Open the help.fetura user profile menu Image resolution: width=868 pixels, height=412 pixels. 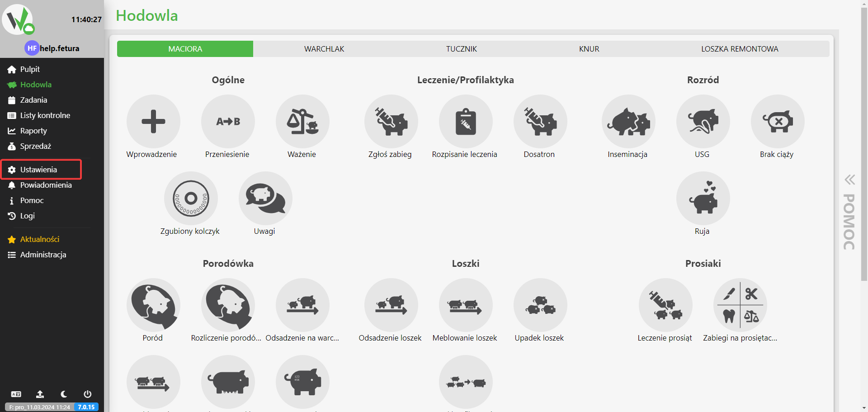52,48
